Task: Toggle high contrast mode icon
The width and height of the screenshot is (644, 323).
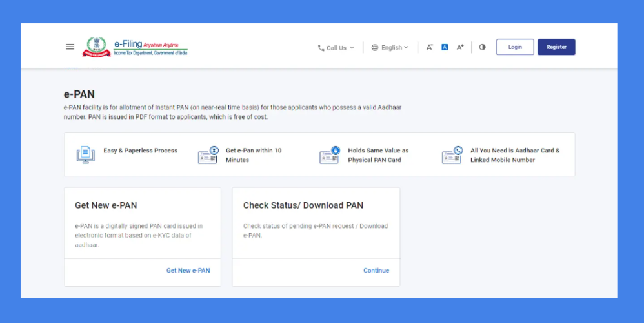Action: click(482, 47)
